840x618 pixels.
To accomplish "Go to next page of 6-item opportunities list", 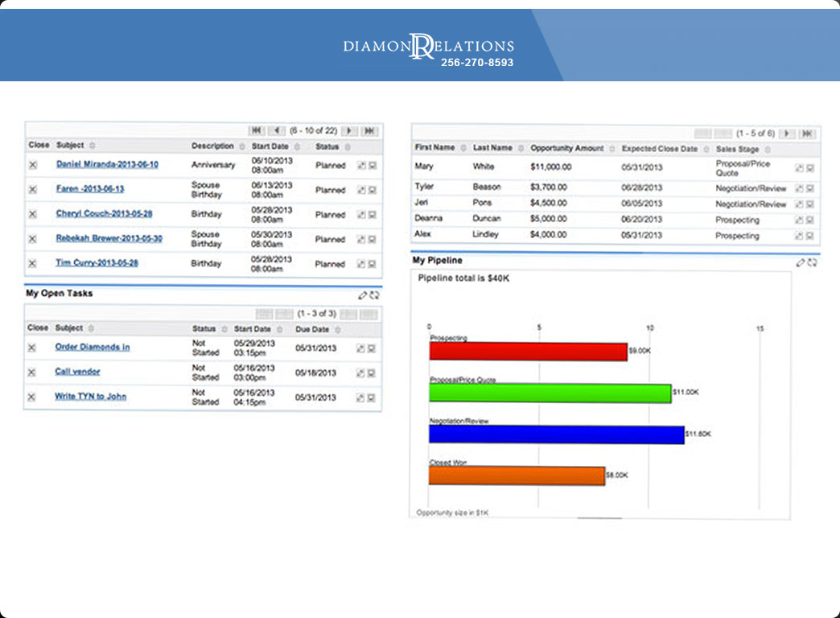I will coord(787,134).
